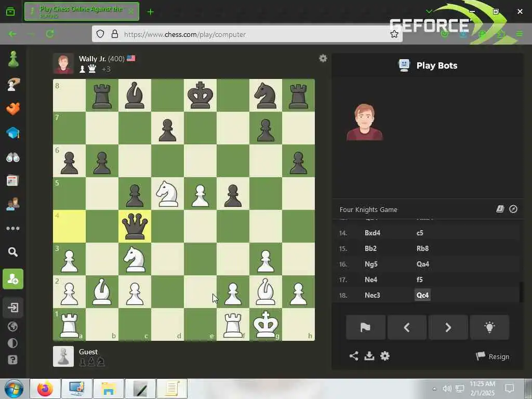The image size is (532, 399).
Task: Open the Windows Start button
Action: (x=14, y=389)
